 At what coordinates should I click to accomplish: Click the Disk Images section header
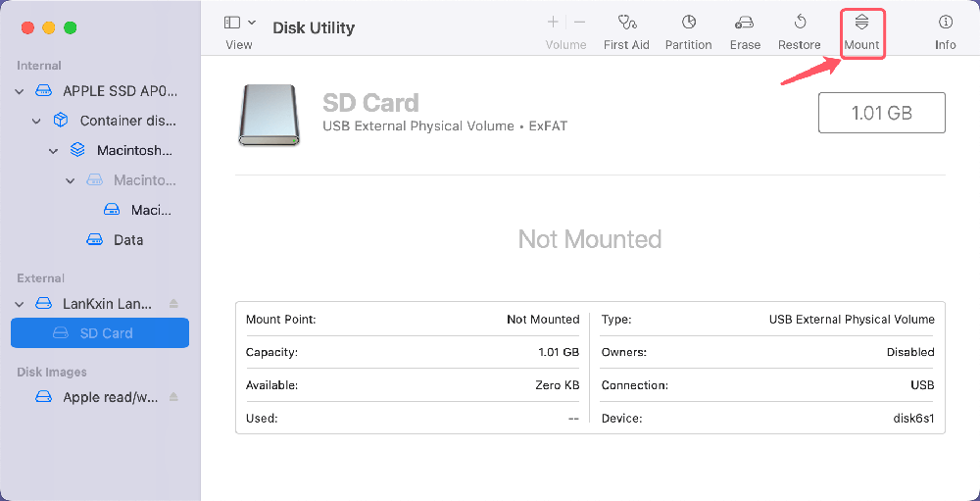[52, 373]
